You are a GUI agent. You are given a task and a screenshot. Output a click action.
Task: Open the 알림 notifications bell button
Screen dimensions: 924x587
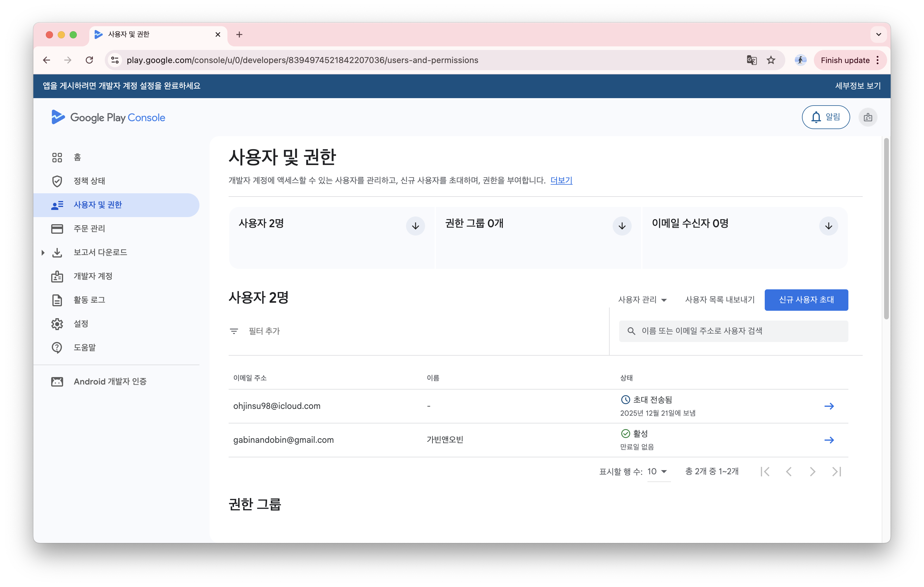point(825,117)
